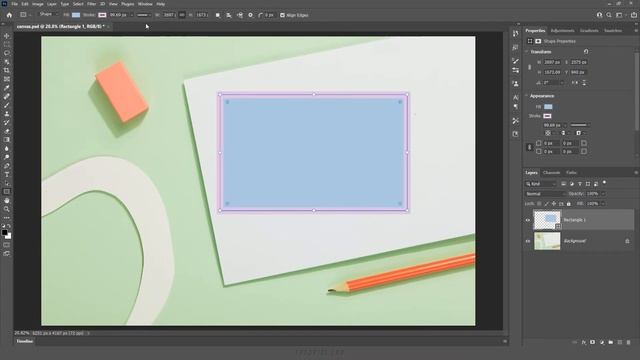Click stroke swatch in Properties Appearance

click(547, 116)
